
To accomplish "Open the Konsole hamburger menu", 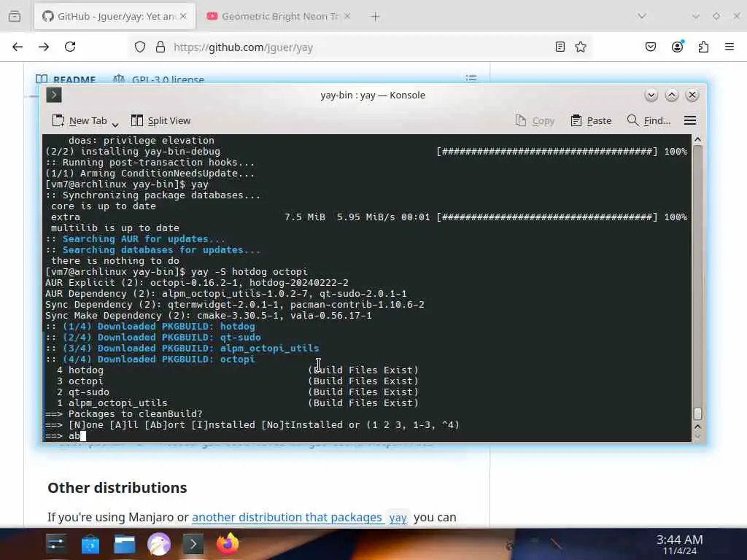I will pyautogui.click(x=690, y=120).
